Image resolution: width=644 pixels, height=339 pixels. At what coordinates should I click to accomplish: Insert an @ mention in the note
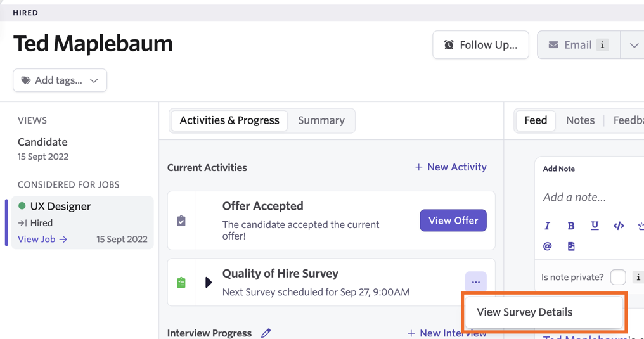pyautogui.click(x=547, y=246)
